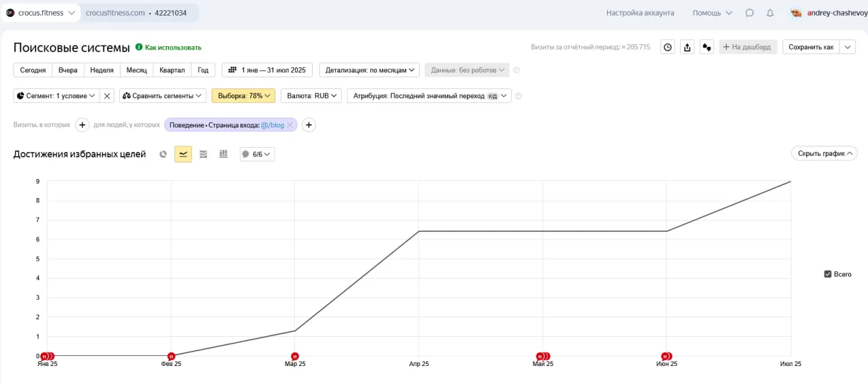Toggle the Всего series checkbox

pyautogui.click(x=827, y=274)
